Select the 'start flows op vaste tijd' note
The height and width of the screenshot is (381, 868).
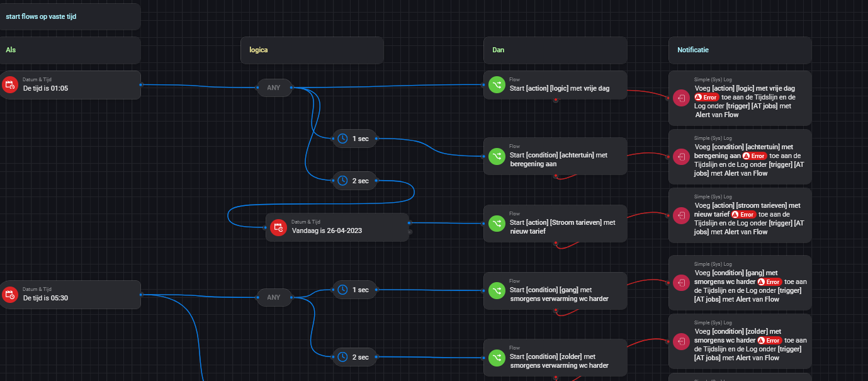tap(70, 16)
